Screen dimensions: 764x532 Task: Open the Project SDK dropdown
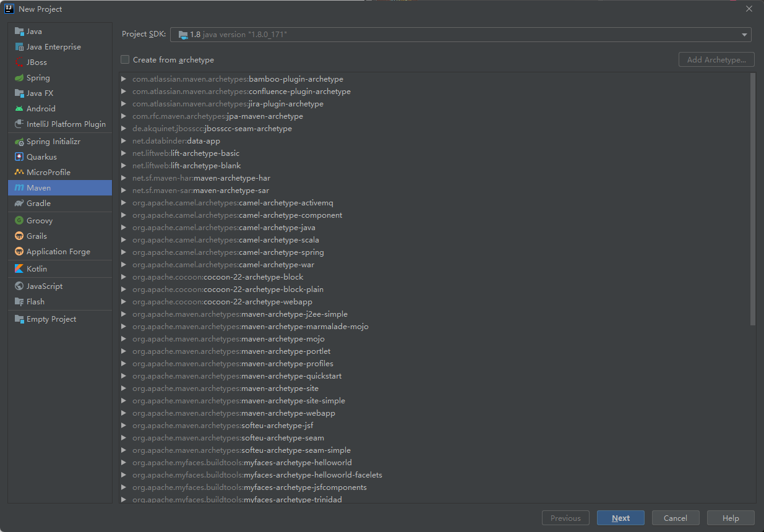(744, 35)
